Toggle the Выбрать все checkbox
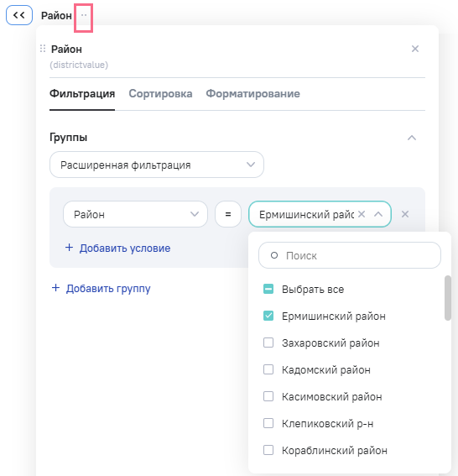The width and height of the screenshot is (458, 476). point(268,289)
